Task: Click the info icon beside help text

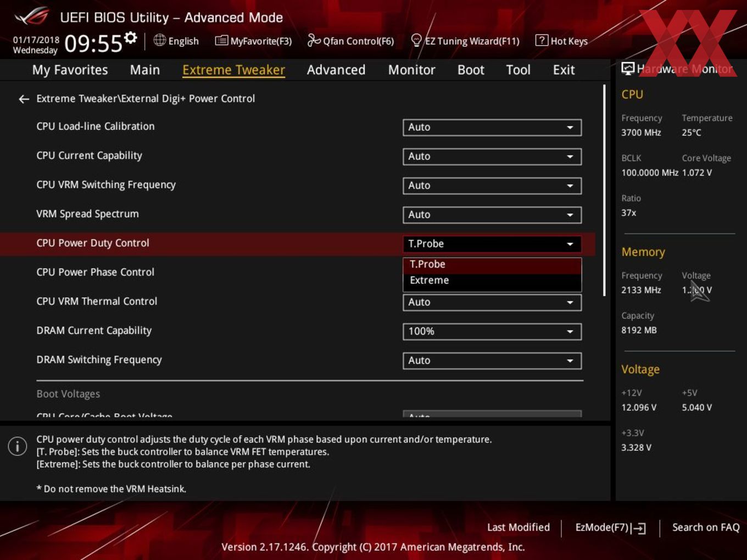Action: [18, 446]
